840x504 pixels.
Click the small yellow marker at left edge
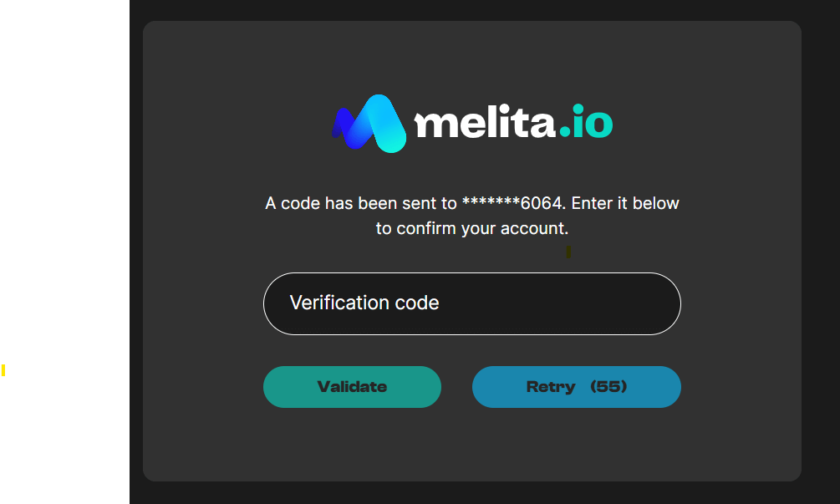coord(3,370)
